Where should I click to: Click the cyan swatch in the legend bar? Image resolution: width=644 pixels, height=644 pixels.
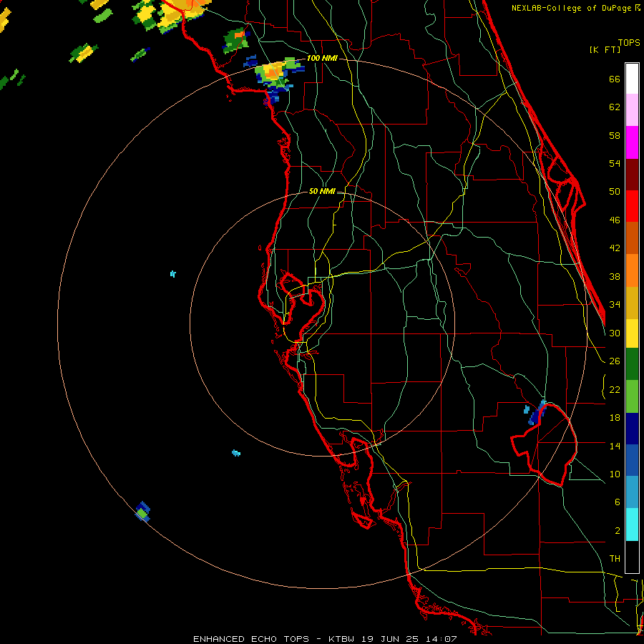click(632, 525)
